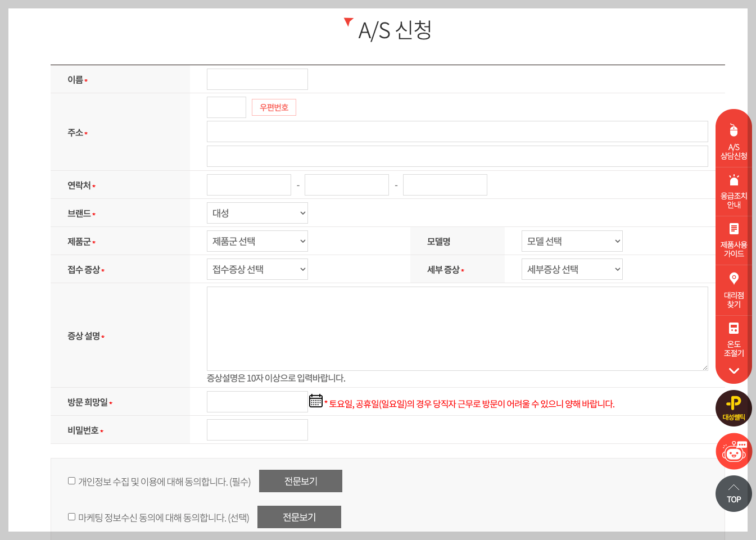
Task: Open the chatbot robot icon
Action: click(734, 451)
